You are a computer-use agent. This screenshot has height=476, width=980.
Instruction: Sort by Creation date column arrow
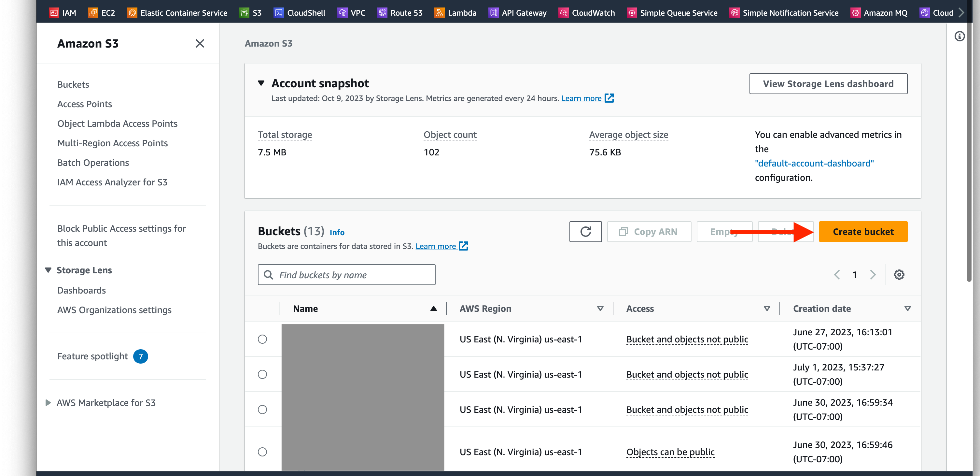908,309
